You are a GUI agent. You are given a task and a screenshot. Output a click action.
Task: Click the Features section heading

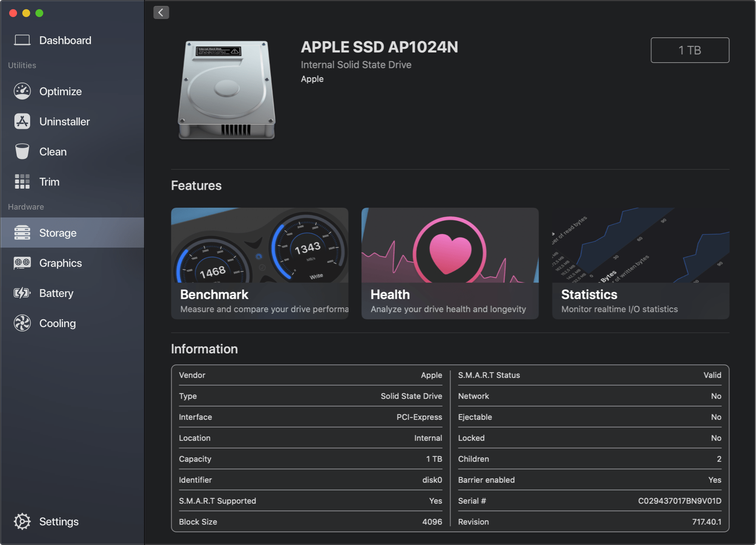(196, 186)
